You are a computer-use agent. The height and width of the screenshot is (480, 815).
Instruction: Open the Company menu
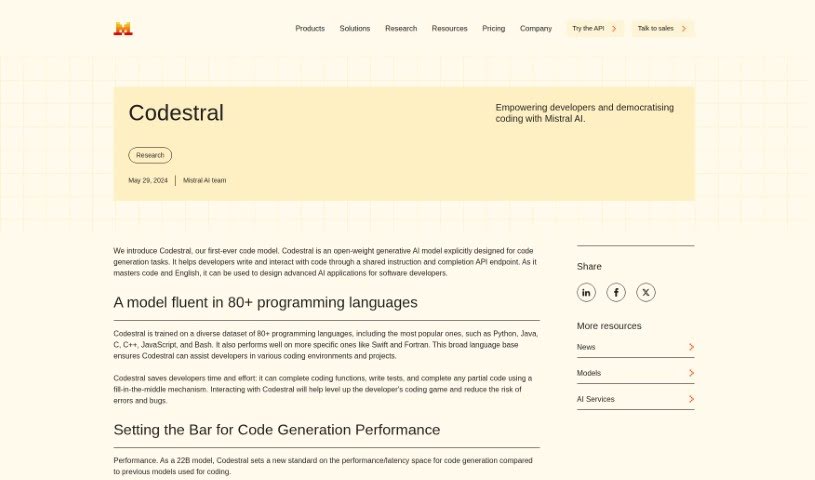pos(536,29)
